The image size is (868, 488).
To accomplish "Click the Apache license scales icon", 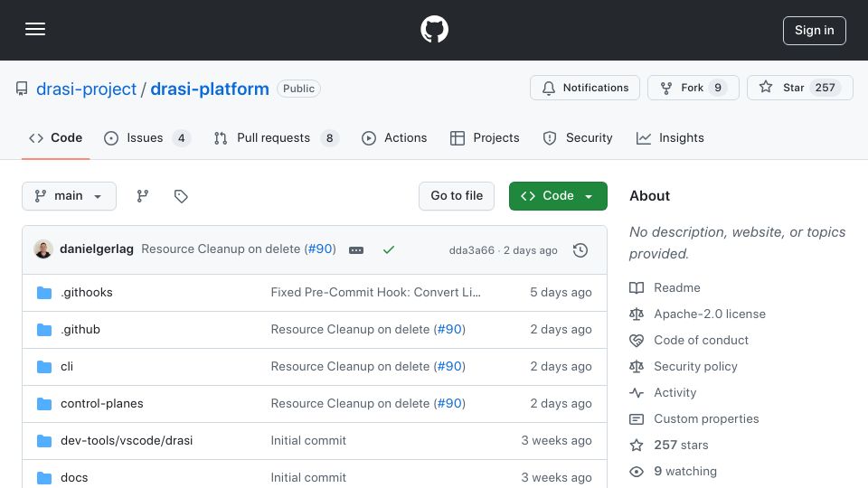I will pyautogui.click(x=637, y=314).
